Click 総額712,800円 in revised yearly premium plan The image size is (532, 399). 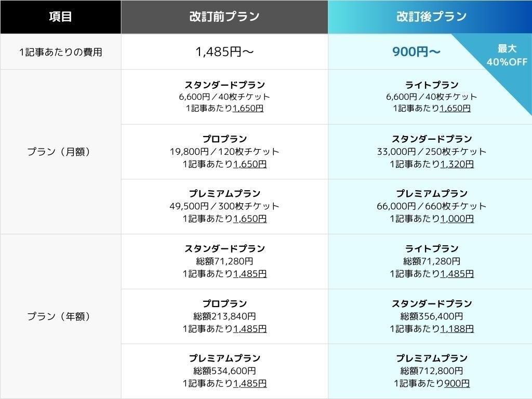coord(431,371)
